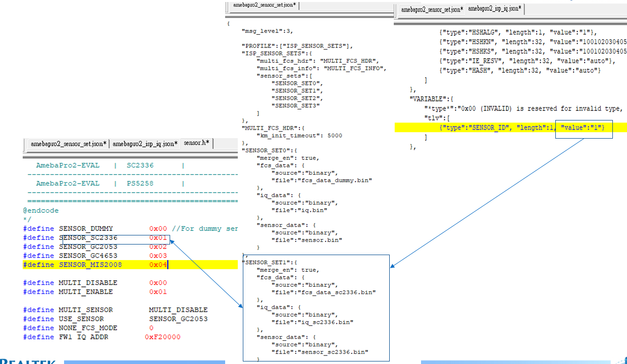Switch to amebapro2_sensor_set.json* tab in top-right editor
This screenshot has height=364, width=627.
pos(431,9)
